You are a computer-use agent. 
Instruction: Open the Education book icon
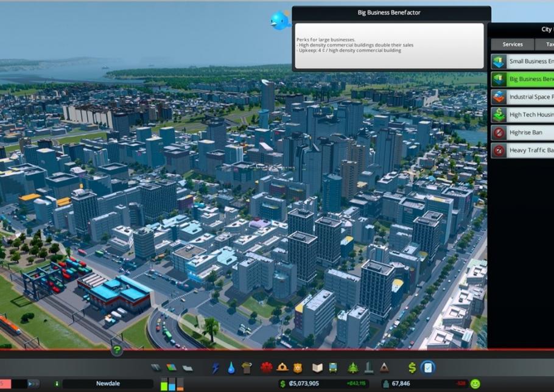click(x=317, y=368)
